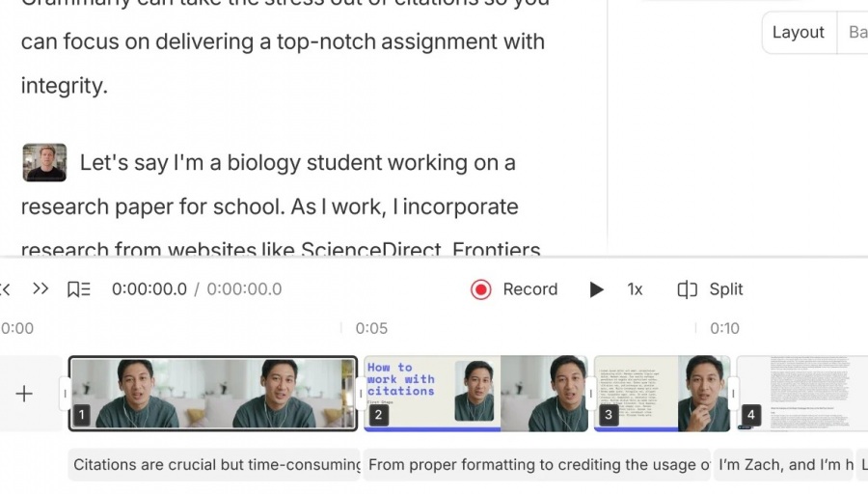The width and height of the screenshot is (868, 494).
Task: Open the bookmark list icon
Action: pyautogui.click(x=78, y=289)
